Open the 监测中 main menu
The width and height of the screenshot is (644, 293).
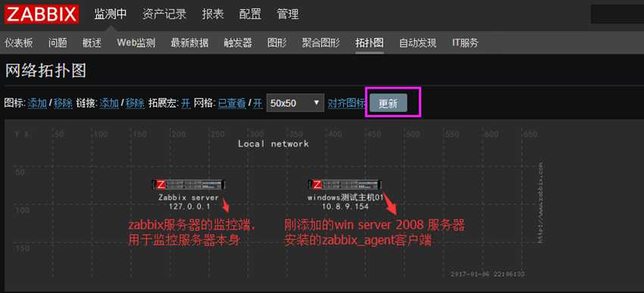point(111,14)
